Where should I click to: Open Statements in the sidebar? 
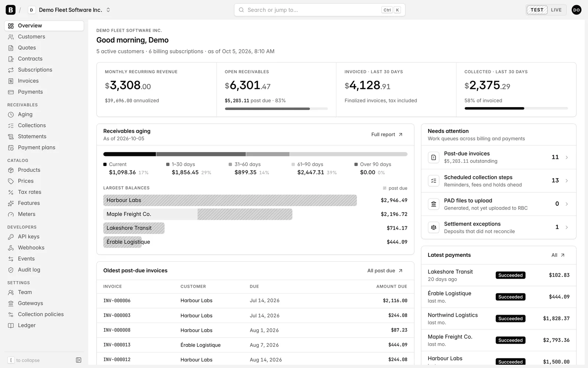click(44, 137)
